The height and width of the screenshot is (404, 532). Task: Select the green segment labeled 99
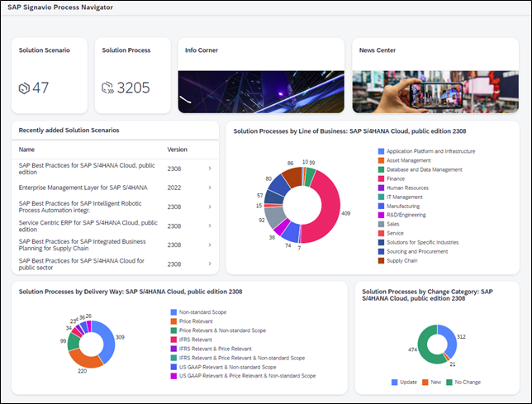pyautogui.click(x=73, y=341)
